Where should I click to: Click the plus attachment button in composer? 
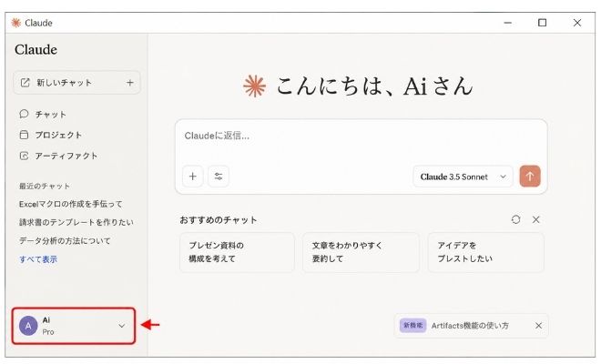point(193,177)
